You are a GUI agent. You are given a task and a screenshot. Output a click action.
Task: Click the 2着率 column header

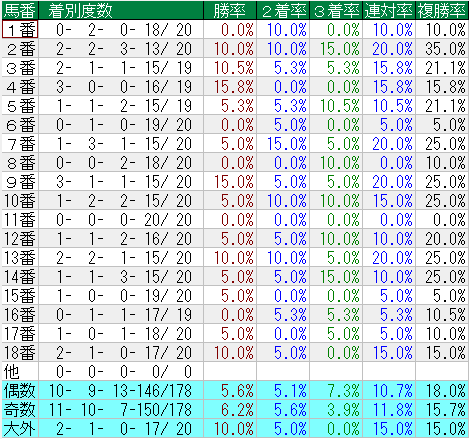[283, 10]
